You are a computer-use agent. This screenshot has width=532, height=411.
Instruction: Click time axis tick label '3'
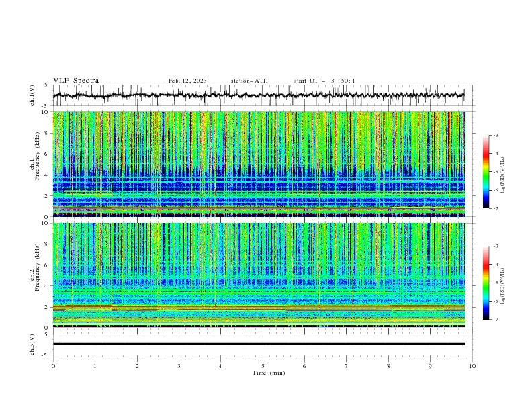pyautogui.click(x=179, y=366)
